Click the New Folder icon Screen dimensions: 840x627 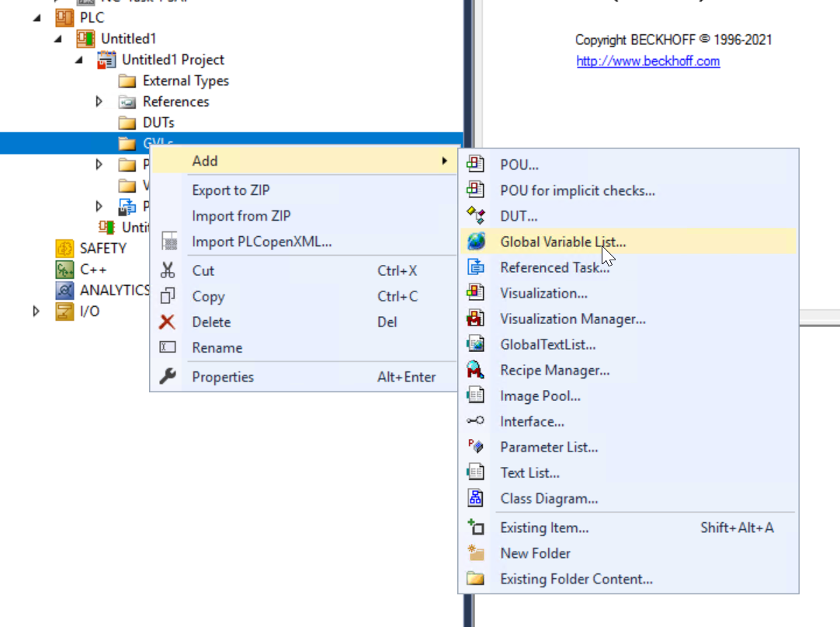pos(475,552)
